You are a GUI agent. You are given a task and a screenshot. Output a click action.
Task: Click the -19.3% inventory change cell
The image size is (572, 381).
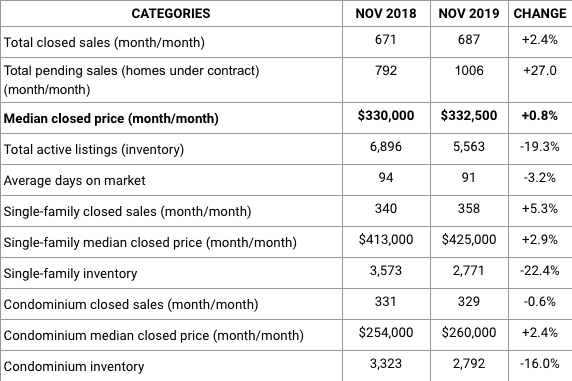pyautogui.click(x=540, y=146)
